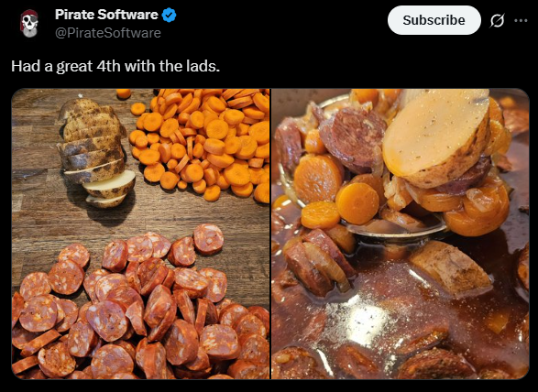Image resolution: width=538 pixels, height=392 pixels.
Task: Click the carrot slice in ladle center
Action: (x=357, y=203)
